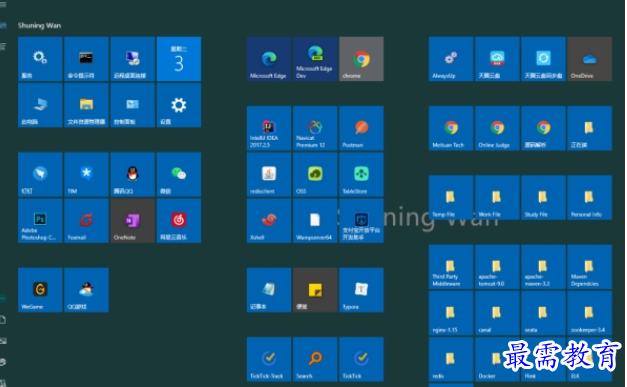Open the Online Judge Chrome shortcut
Screen dimensions: 627x387
497,128
